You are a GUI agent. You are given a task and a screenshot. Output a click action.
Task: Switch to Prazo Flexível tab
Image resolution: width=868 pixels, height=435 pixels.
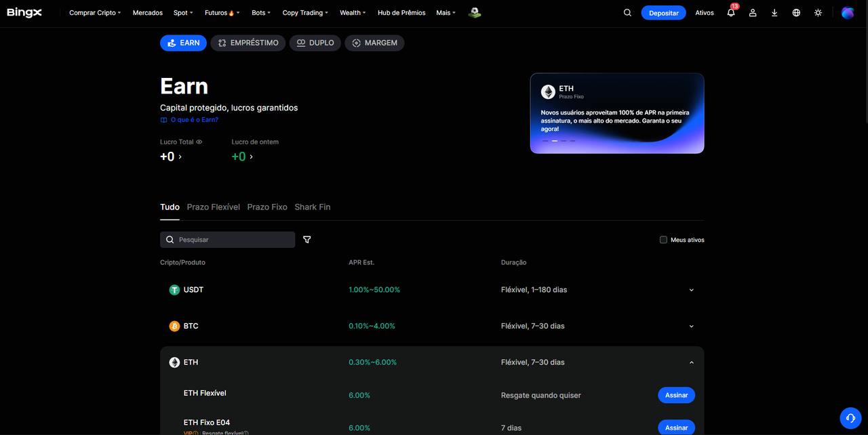point(214,207)
